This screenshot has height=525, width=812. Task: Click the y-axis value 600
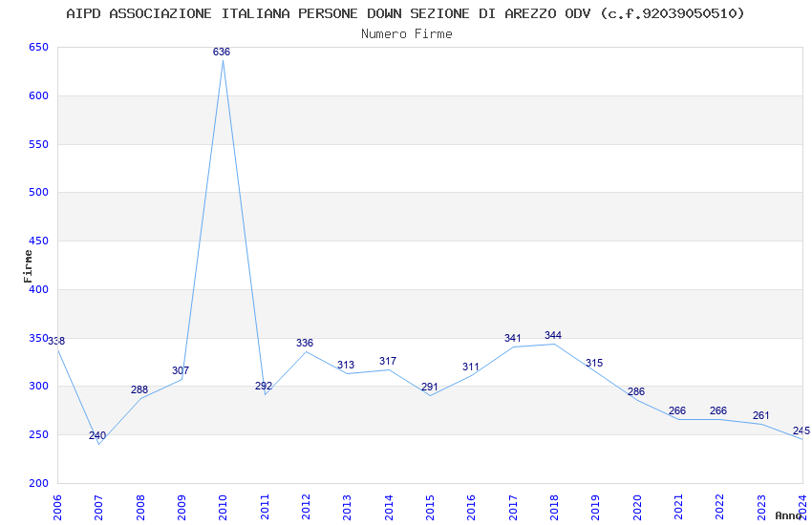coord(38,95)
